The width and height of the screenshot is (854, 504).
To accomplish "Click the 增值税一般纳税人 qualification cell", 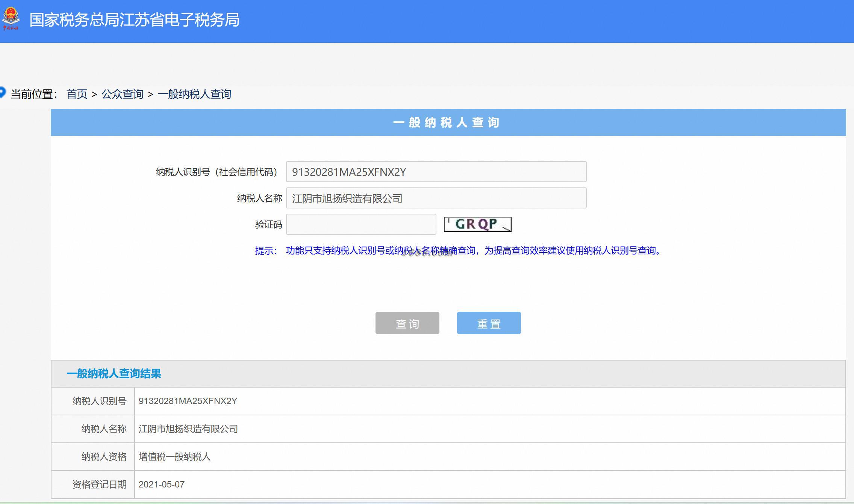I will [x=174, y=457].
